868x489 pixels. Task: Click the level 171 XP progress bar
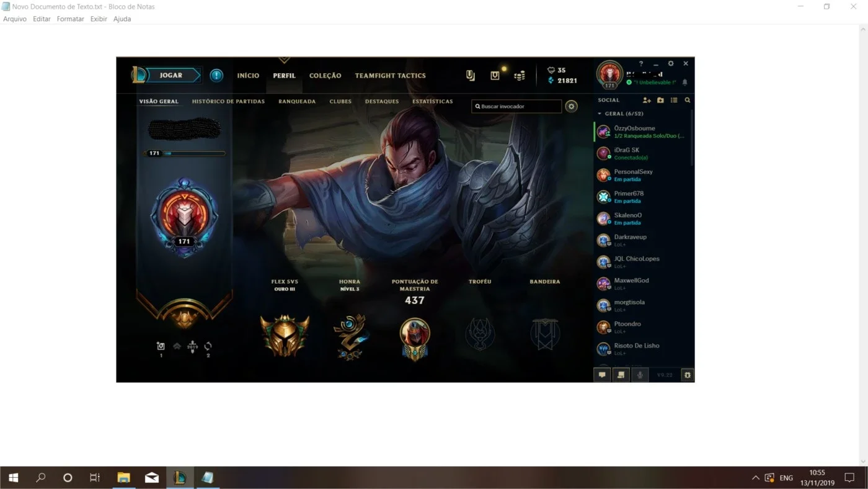click(x=184, y=153)
